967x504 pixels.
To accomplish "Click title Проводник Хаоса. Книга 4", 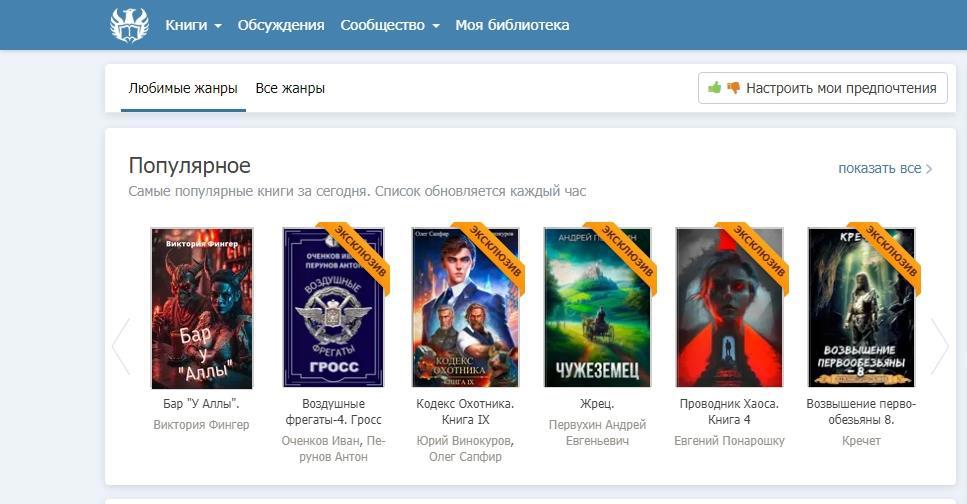I will 729,411.
